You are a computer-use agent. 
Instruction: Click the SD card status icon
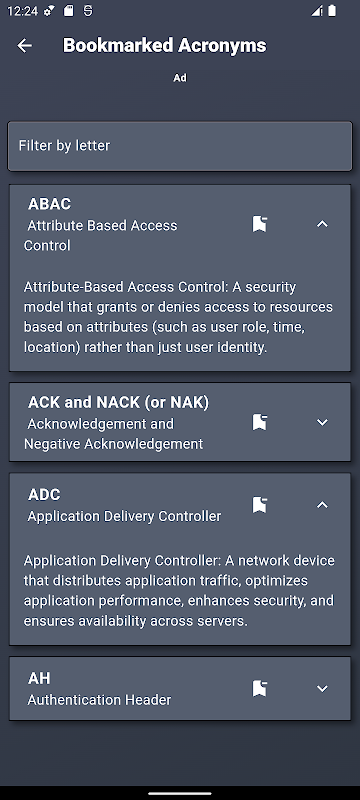click(69, 11)
